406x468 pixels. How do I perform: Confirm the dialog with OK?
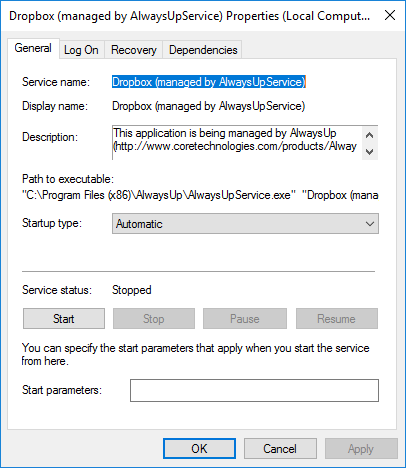pos(199,449)
